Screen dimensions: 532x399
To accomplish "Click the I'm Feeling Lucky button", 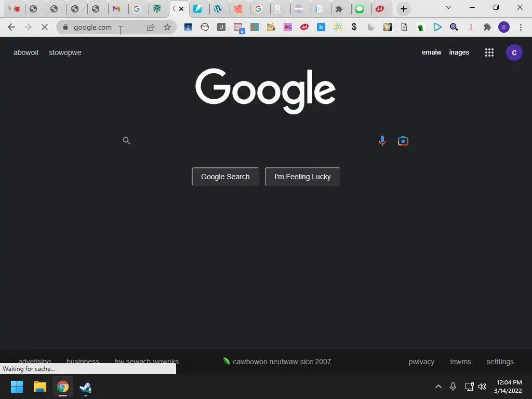I will pos(302,177).
